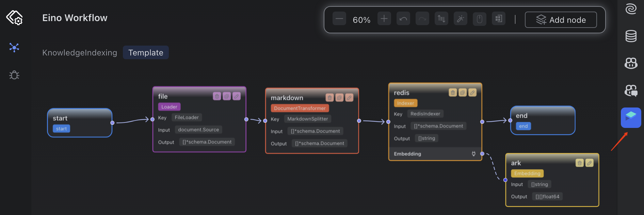Open the highlighted blue Eino plugin icon
The width and height of the screenshot is (644, 215).
coord(631,118)
